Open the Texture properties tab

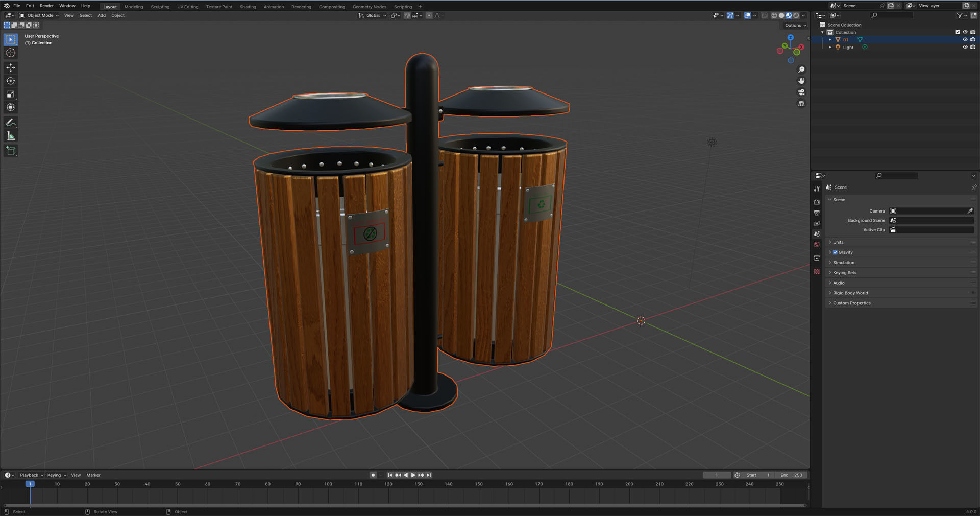pyautogui.click(x=817, y=271)
